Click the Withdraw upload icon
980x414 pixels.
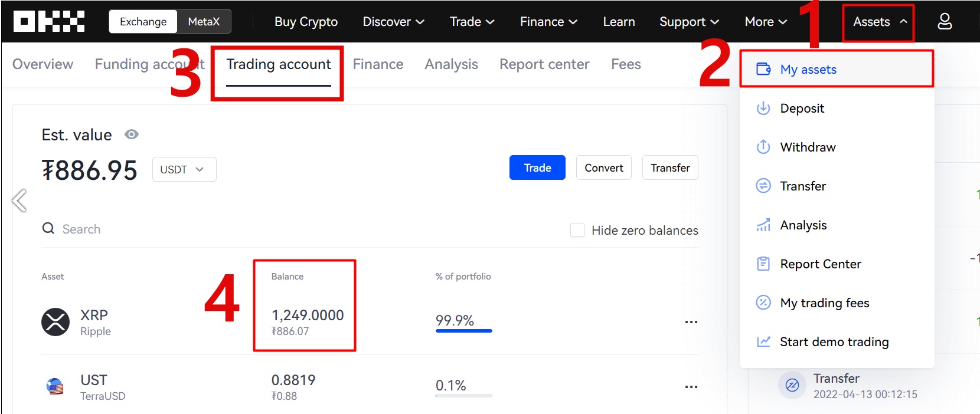pos(763,147)
